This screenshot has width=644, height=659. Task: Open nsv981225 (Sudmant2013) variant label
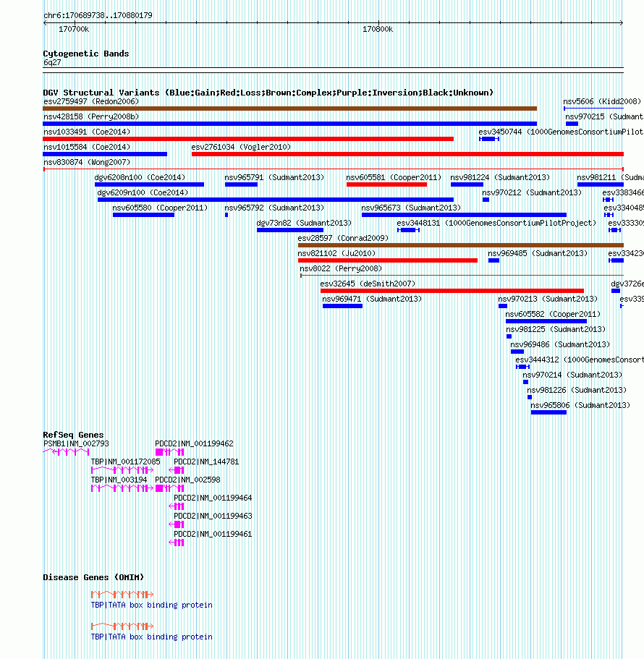coord(556,329)
